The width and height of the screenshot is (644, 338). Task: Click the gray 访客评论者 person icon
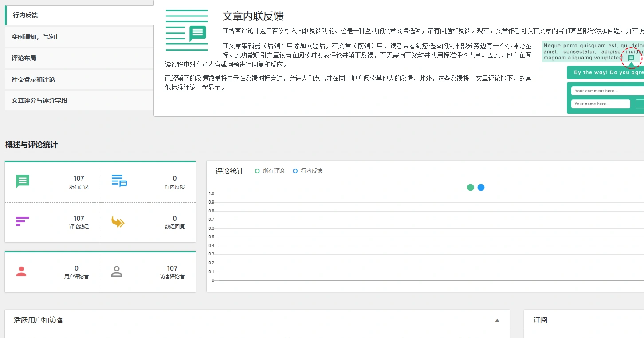117,271
